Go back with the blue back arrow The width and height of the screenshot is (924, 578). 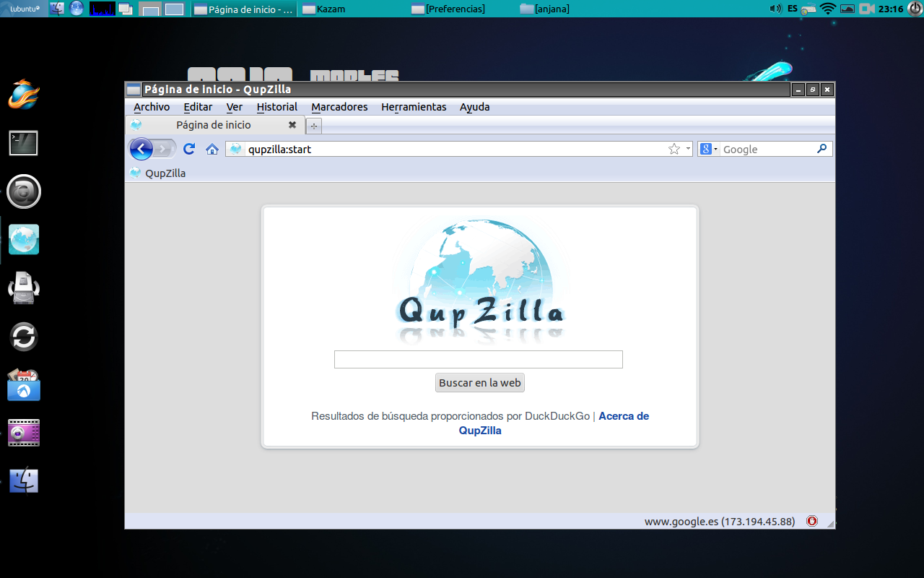pos(141,149)
